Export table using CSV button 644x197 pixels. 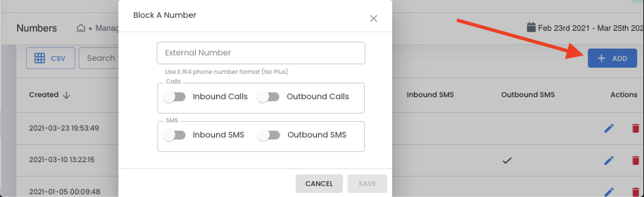(x=51, y=58)
